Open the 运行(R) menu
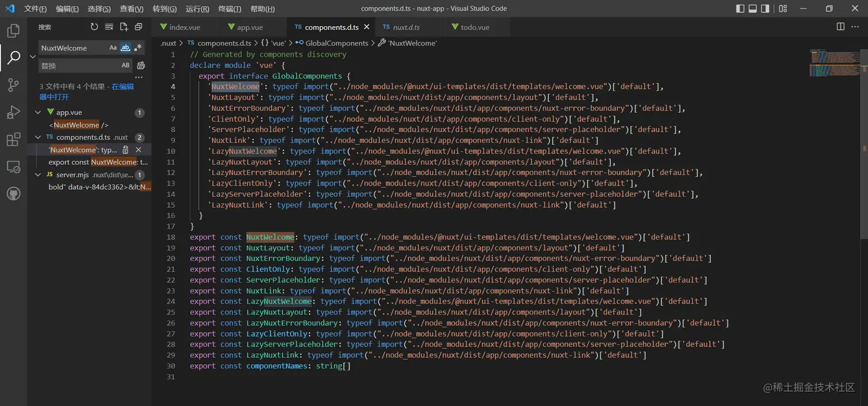Screen dimensions: 868x406 (197, 9)
